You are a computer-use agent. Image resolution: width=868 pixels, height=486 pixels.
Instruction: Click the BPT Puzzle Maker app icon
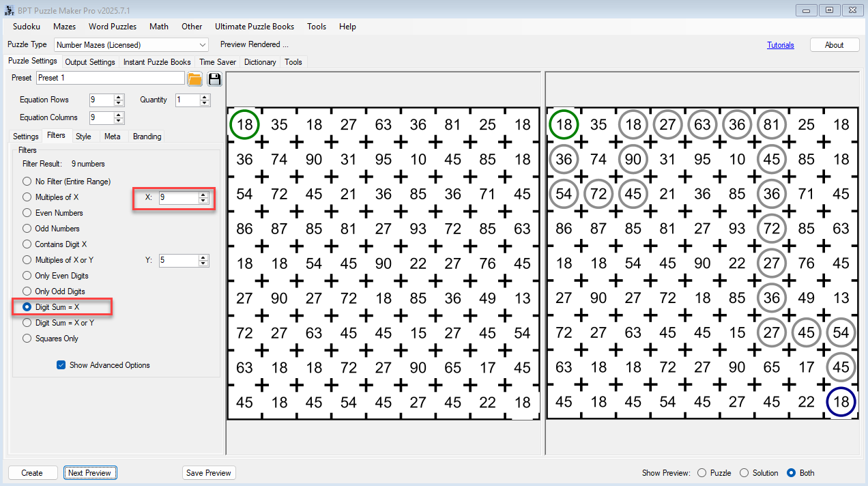pyautogui.click(x=10, y=10)
